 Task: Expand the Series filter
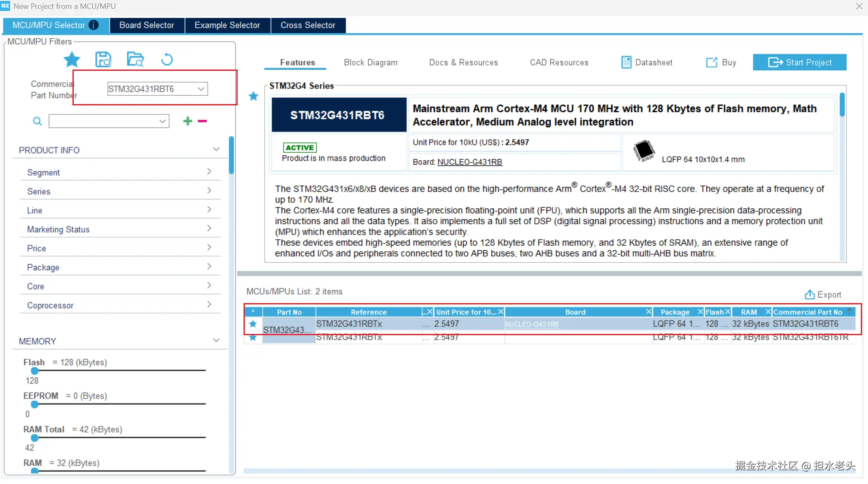tap(209, 190)
